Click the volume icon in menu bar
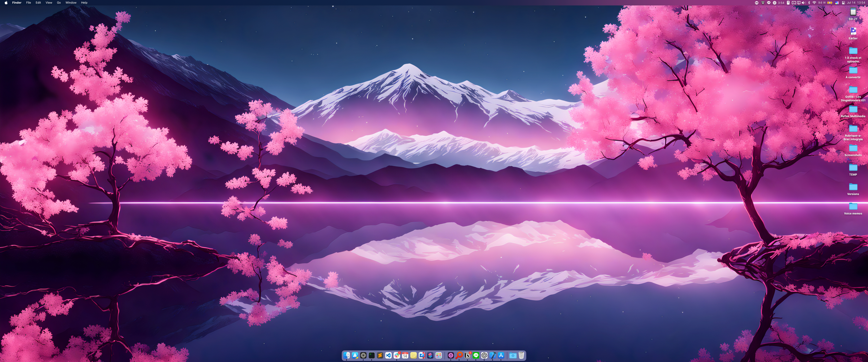 (804, 3)
